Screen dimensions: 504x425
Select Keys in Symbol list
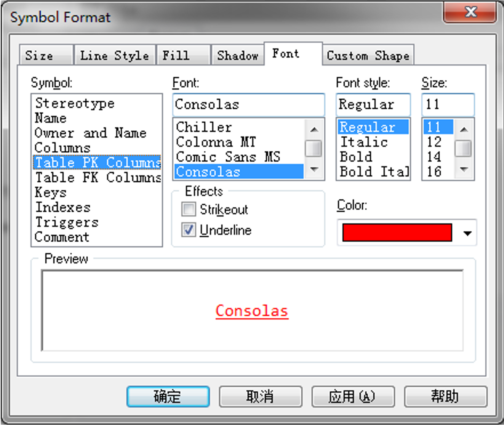click(97, 192)
